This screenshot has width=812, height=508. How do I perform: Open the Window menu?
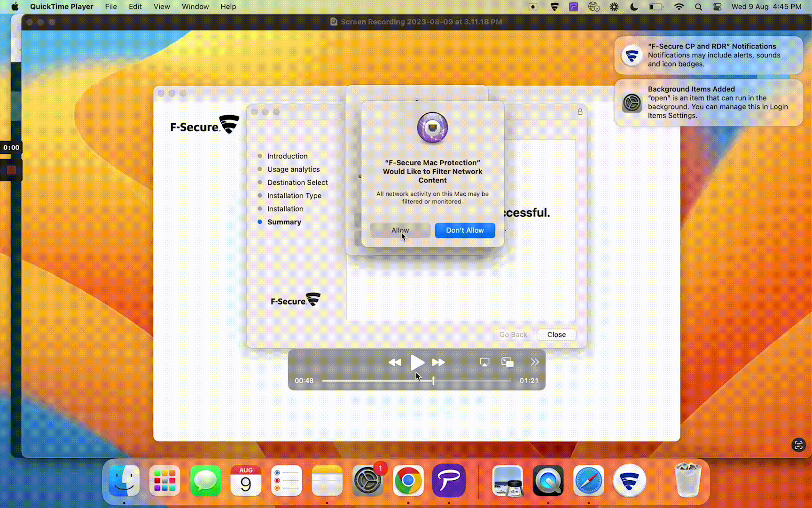click(x=195, y=7)
